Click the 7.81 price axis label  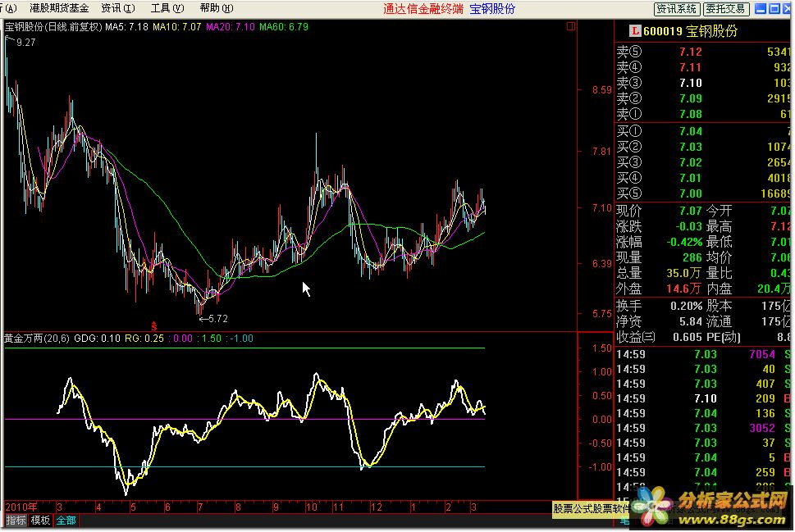602,152
